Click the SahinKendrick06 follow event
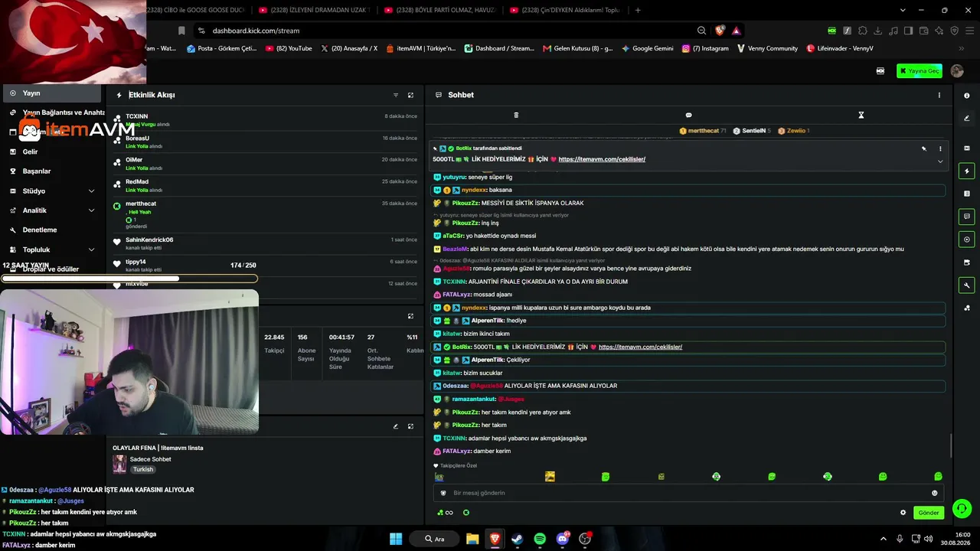 tap(265, 243)
